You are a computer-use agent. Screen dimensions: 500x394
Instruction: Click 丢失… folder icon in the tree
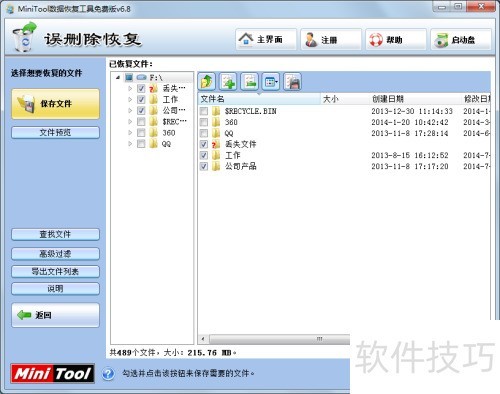point(153,88)
